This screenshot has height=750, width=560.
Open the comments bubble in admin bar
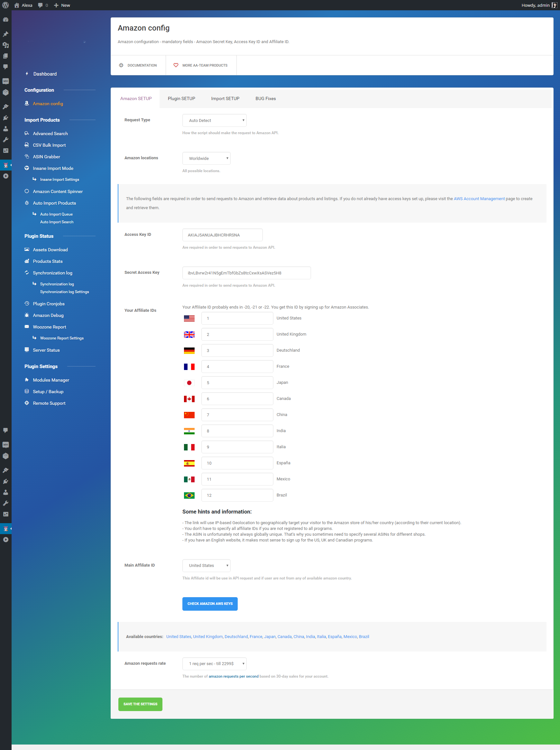click(x=40, y=5)
